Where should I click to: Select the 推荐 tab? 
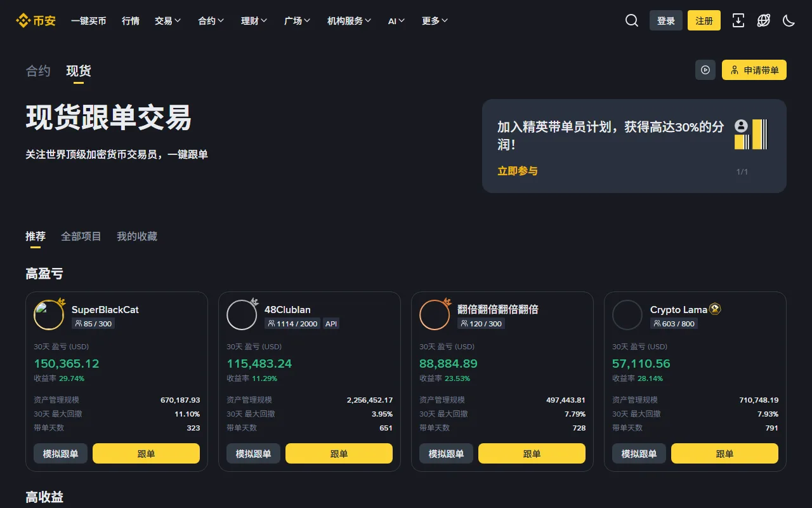point(36,236)
